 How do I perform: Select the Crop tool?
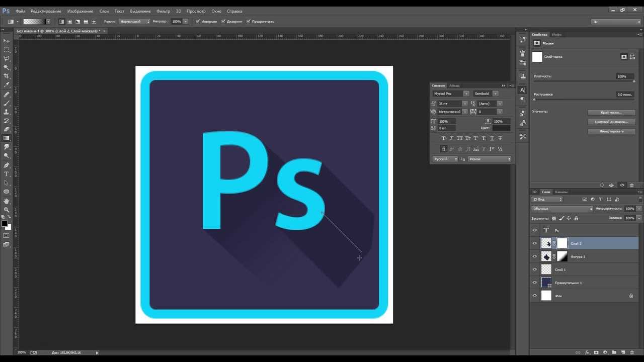(x=7, y=76)
